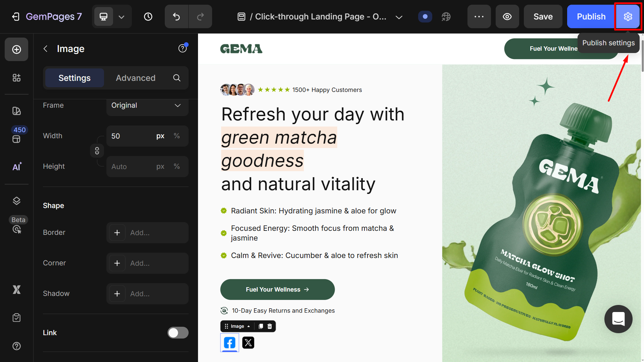Click the Width value input field
Viewport: 644px width, 362px height.
coord(131,136)
